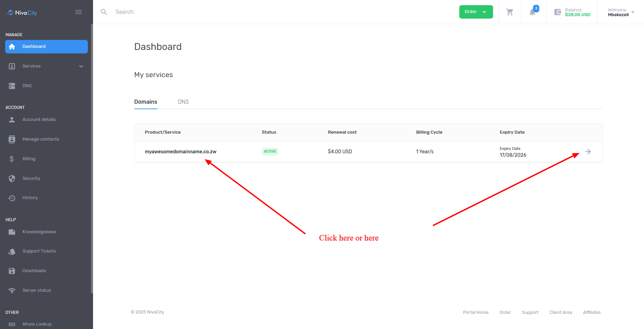
Task: Open the Welcome Mbekezeli user menu
Action: coord(621,12)
